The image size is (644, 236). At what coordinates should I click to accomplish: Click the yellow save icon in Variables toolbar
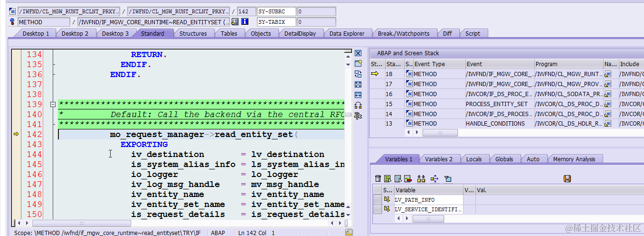[567, 178]
